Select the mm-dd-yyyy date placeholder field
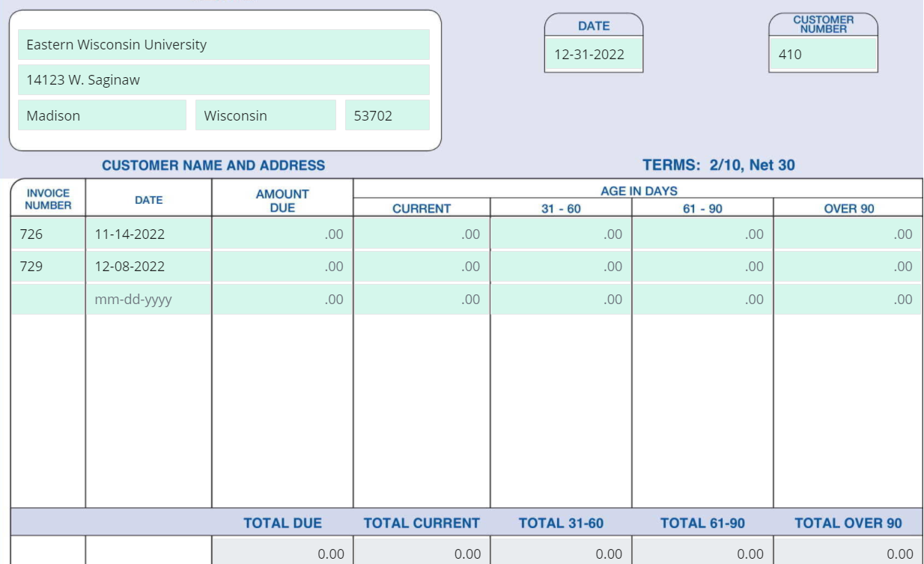Viewport: 924px width, 564px height. [147, 299]
